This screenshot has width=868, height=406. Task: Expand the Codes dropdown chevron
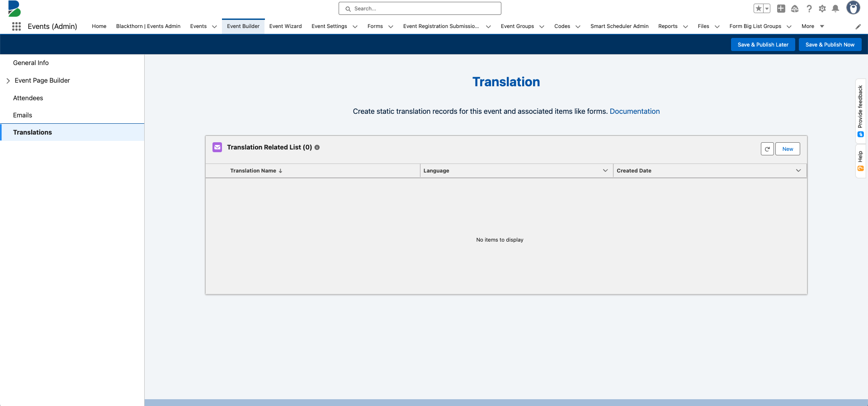578,27
